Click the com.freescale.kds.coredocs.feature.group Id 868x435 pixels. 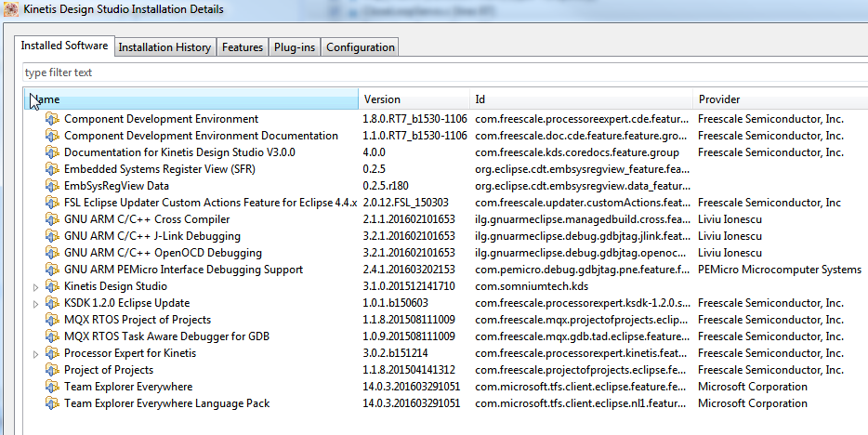click(577, 152)
